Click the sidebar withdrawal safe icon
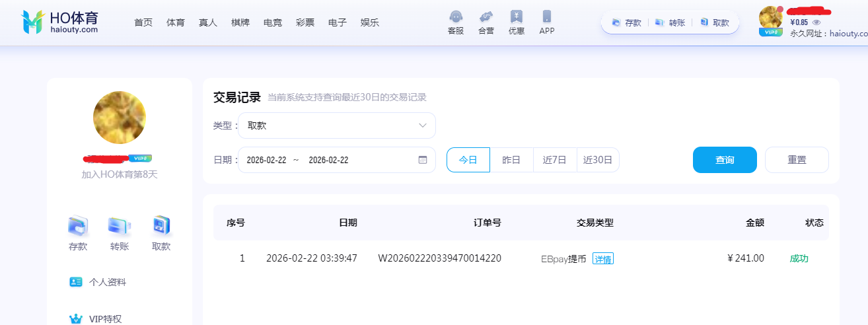This screenshot has height=325, width=868. 161,227
